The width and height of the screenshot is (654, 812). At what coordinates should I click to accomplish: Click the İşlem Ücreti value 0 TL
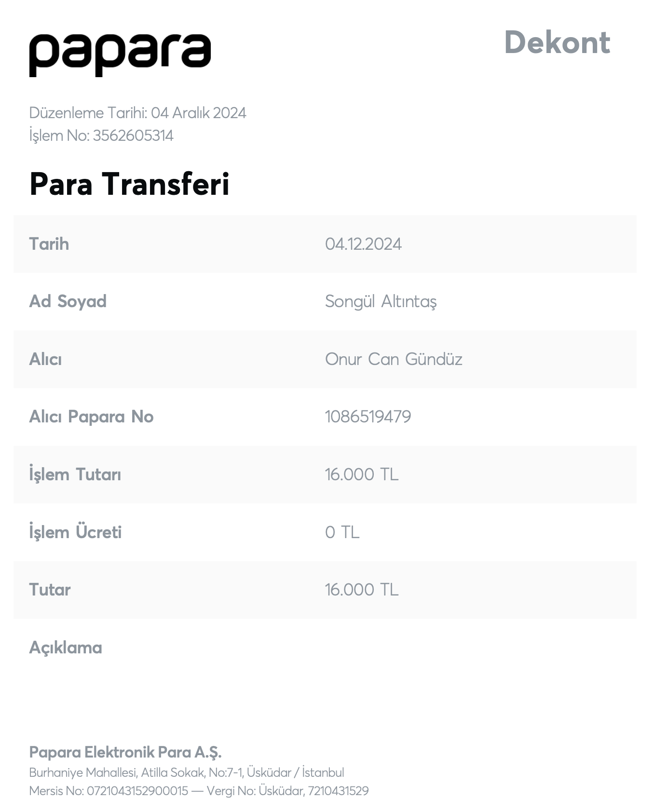[x=342, y=532]
